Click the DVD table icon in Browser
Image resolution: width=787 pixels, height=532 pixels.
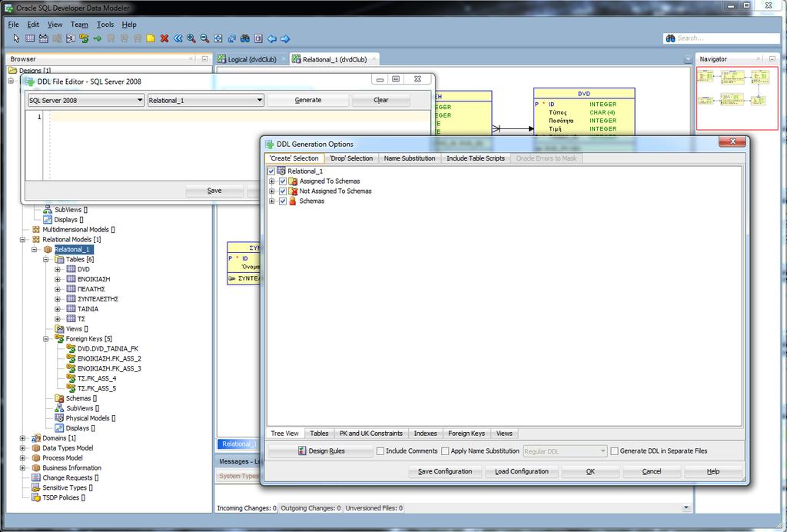(x=71, y=270)
